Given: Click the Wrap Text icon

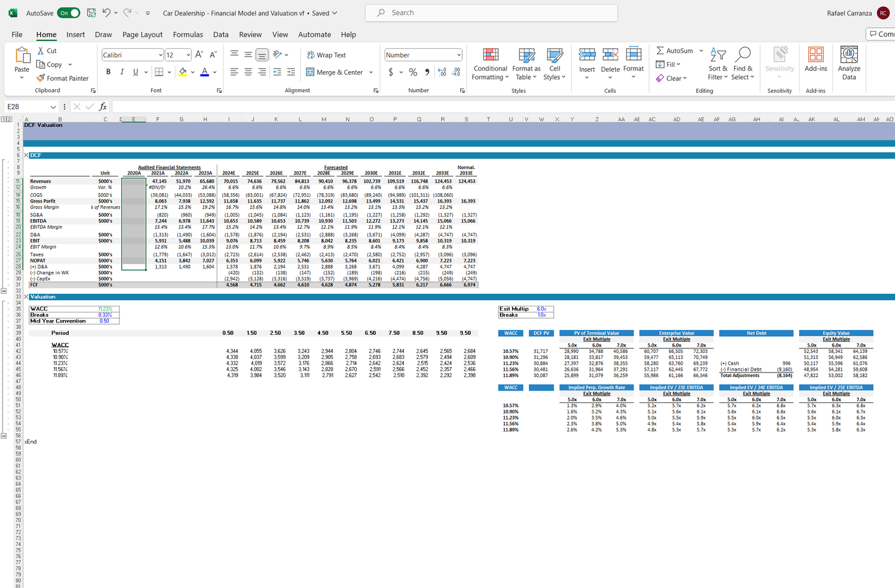Looking at the screenshot, I should tap(311, 55).
